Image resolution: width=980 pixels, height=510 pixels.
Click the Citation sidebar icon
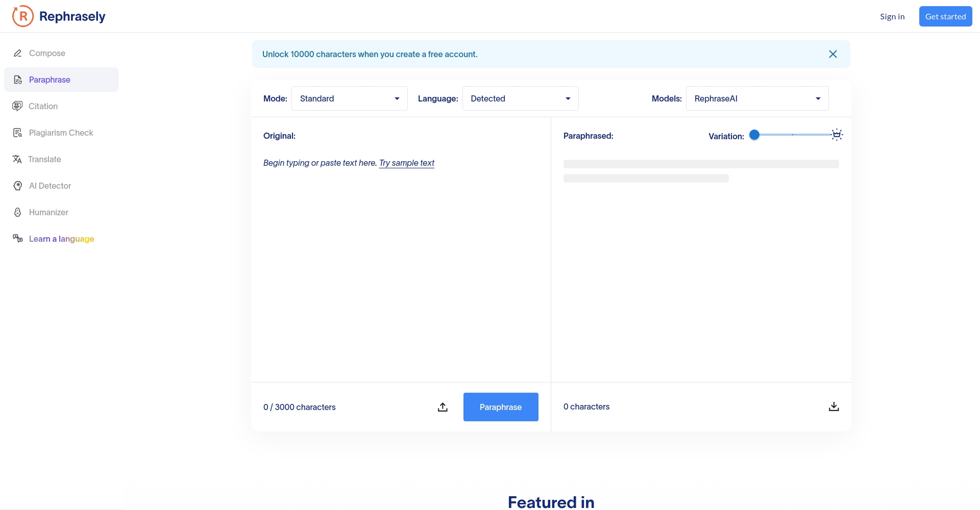click(17, 106)
